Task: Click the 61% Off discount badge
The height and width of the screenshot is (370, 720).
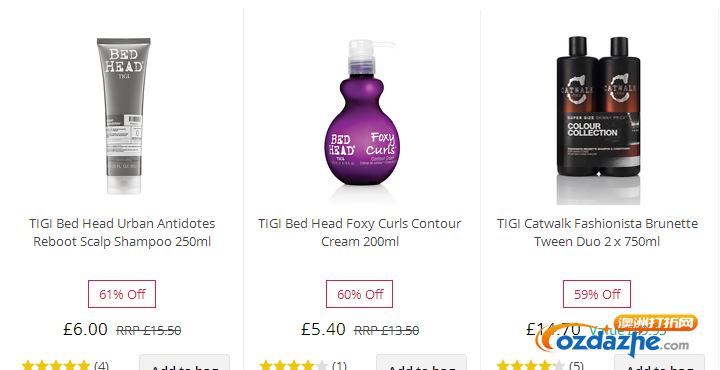Action: click(122, 294)
